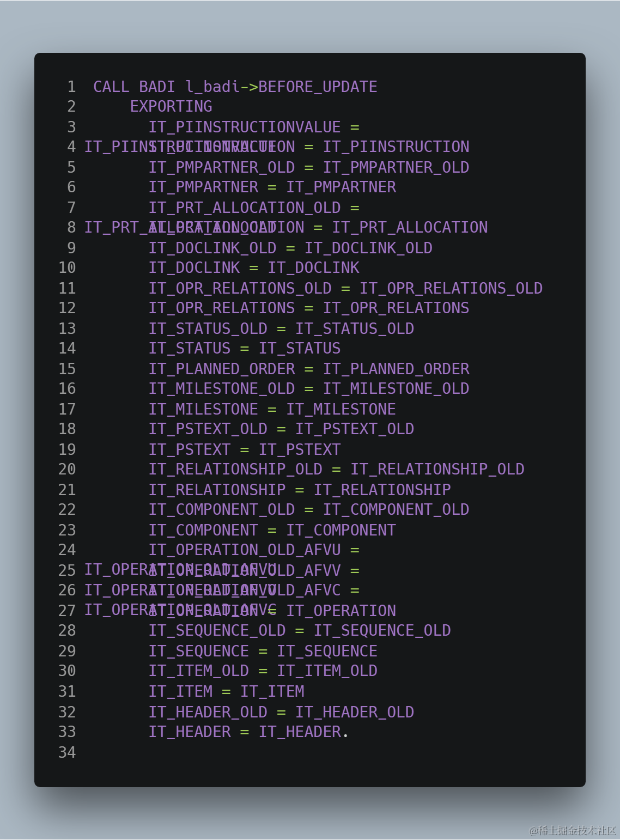620x840 pixels.
Task: Click the line 'IT_SEQUENCE = IT_SEQUENCE'
Action: coord(263,651)
